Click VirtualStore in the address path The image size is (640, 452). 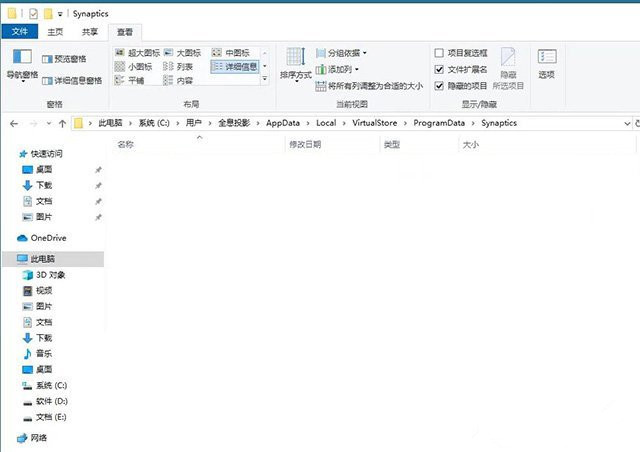[375, 123]
